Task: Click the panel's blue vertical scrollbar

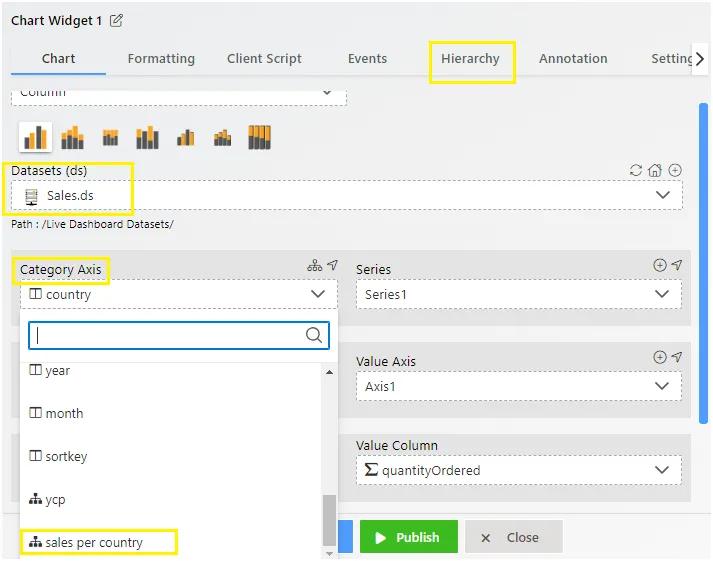Action: (x=703, y=264)
